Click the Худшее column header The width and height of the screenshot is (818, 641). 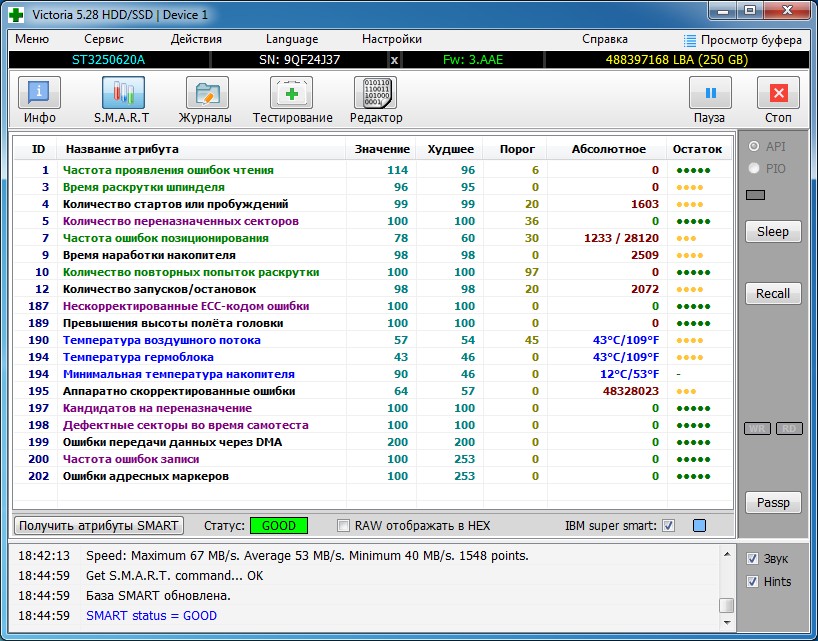coord(450,149)
